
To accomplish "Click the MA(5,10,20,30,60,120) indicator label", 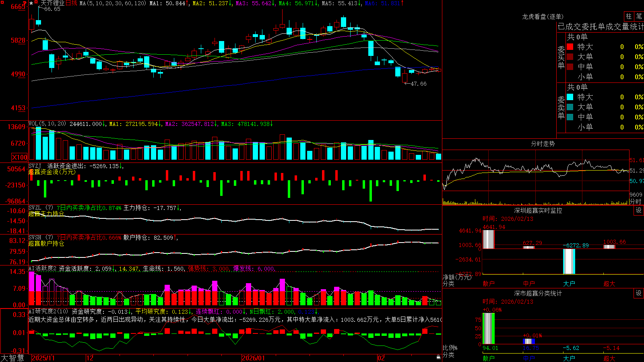I will [x=113, y=3].
